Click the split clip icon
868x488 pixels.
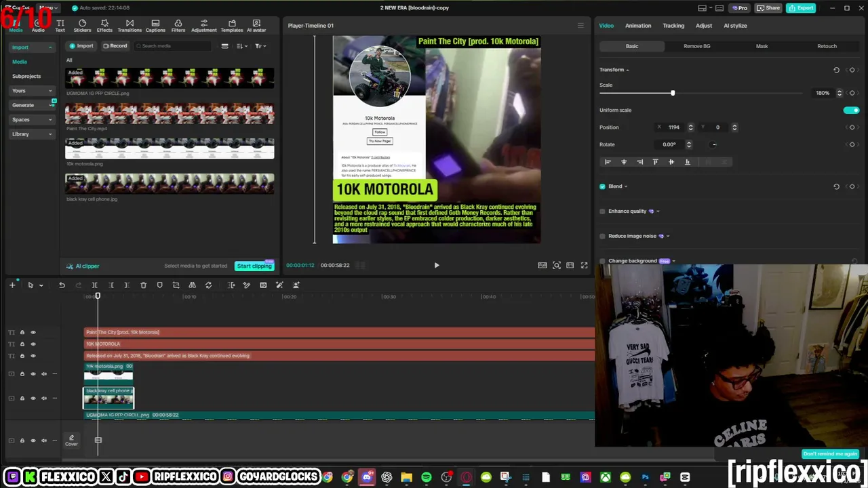coord(94,285)
